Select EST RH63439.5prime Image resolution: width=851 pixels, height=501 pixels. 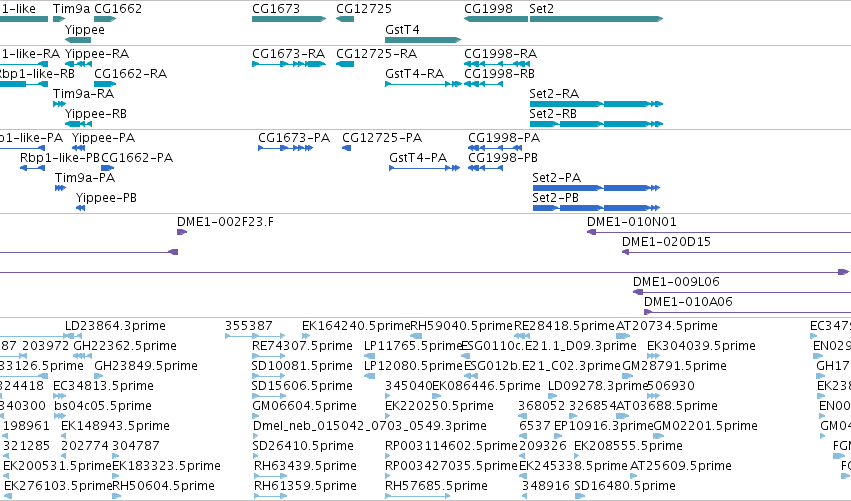(270, 477)
